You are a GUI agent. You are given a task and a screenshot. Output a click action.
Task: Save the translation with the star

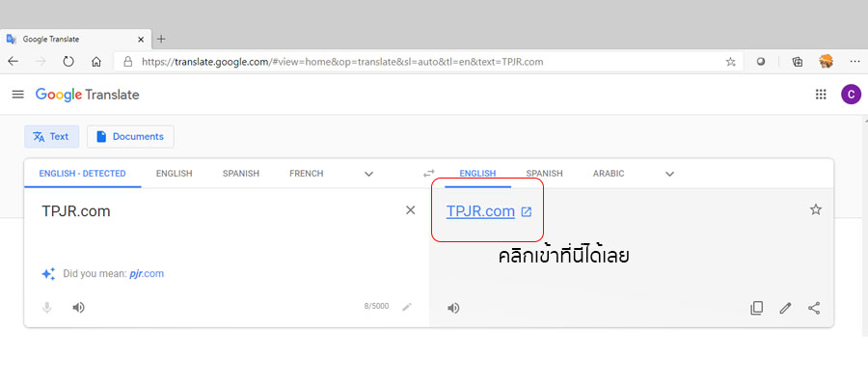(815, 209)
